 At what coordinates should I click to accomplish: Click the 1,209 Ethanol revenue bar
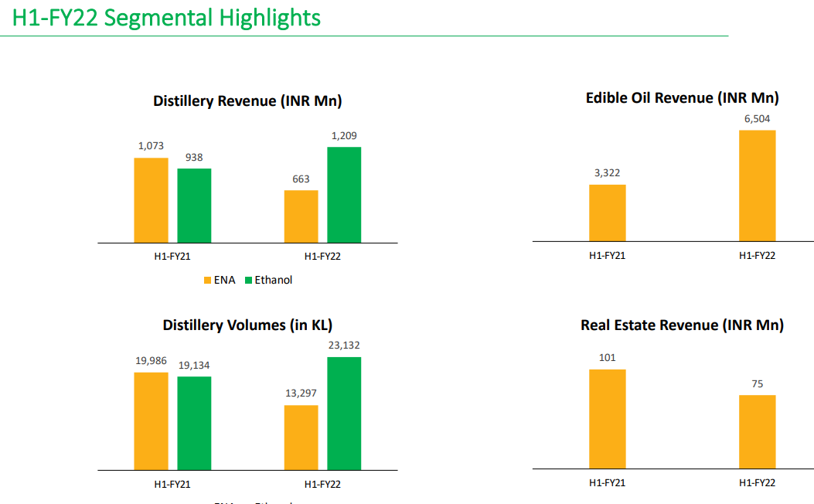coord(344,194)
